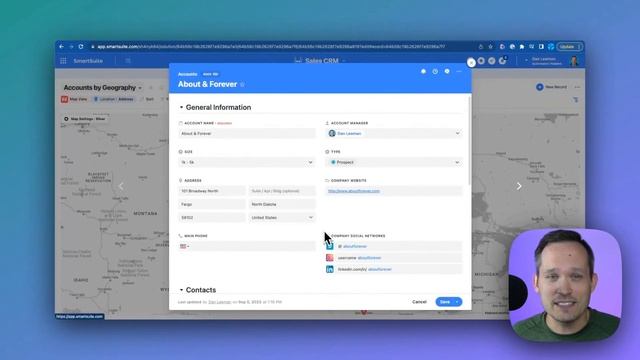This screenshot has width=640, height=360.
Task: Click the browser back arrow
Action: (62, 47)
